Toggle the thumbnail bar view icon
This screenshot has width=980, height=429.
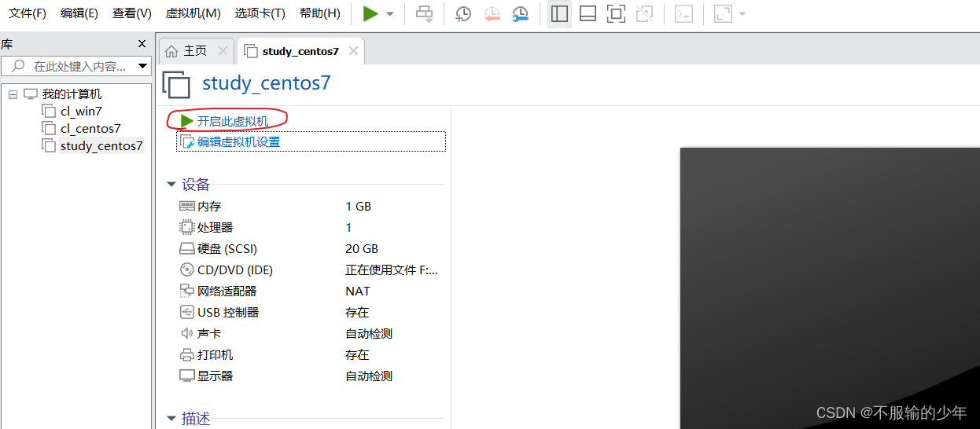tap(588, 13)
